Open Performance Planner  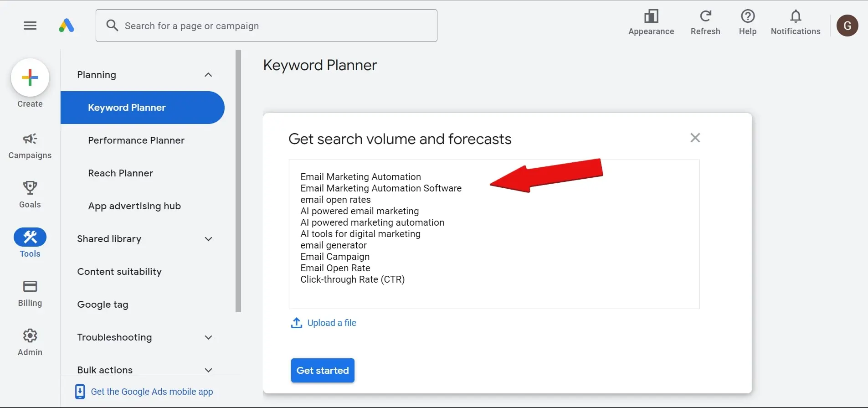136,140
